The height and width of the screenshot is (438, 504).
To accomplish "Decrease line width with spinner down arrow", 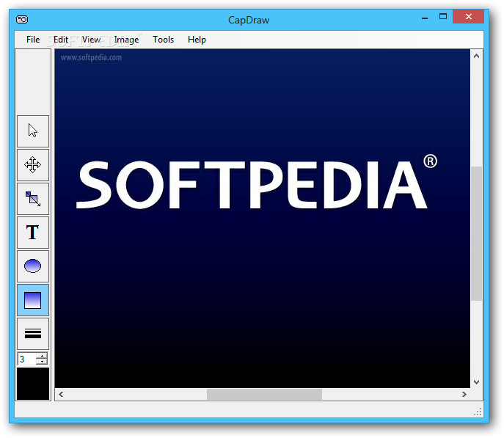I will (42, 362).
